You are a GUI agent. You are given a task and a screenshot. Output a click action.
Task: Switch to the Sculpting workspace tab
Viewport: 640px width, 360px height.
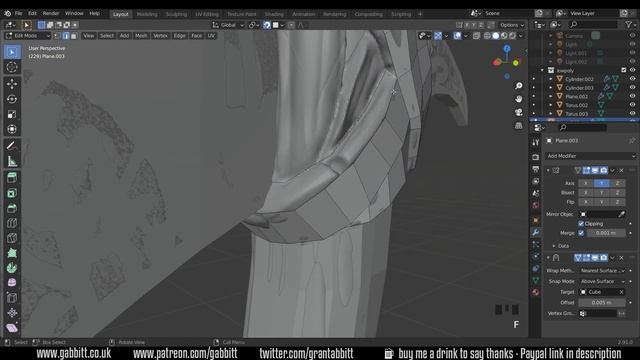point(176,14)
